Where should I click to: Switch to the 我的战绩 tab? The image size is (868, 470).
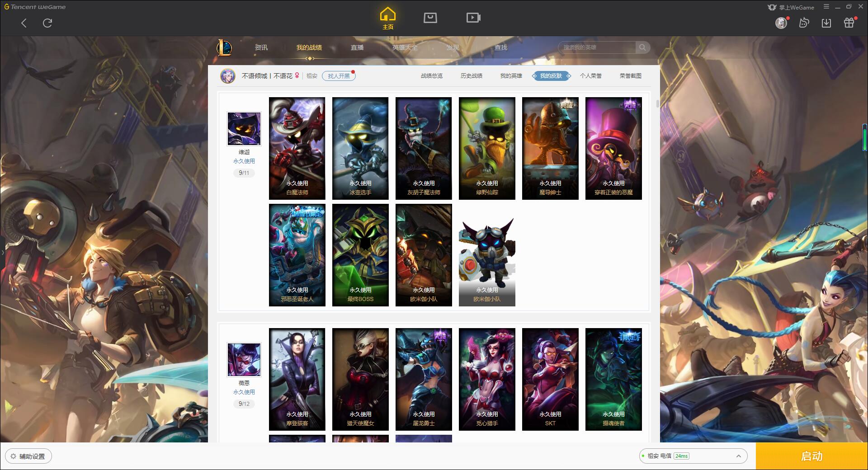tap(309, 47)
